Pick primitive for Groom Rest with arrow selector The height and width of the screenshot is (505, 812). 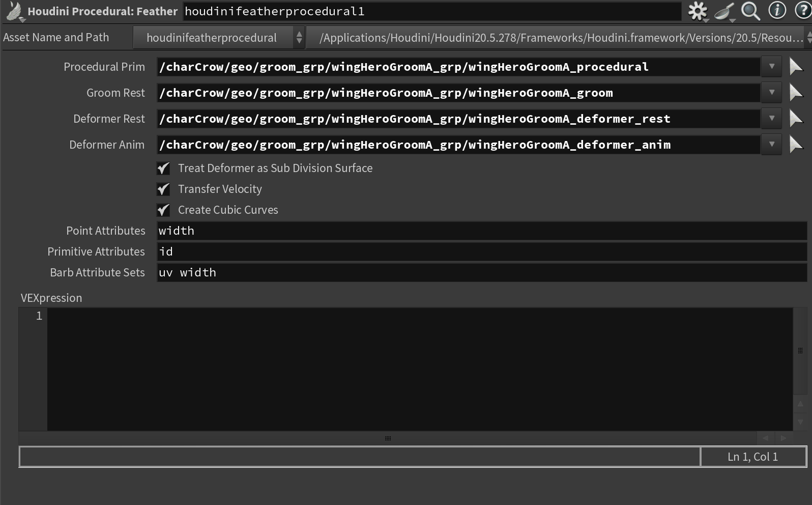coord(796,93)
